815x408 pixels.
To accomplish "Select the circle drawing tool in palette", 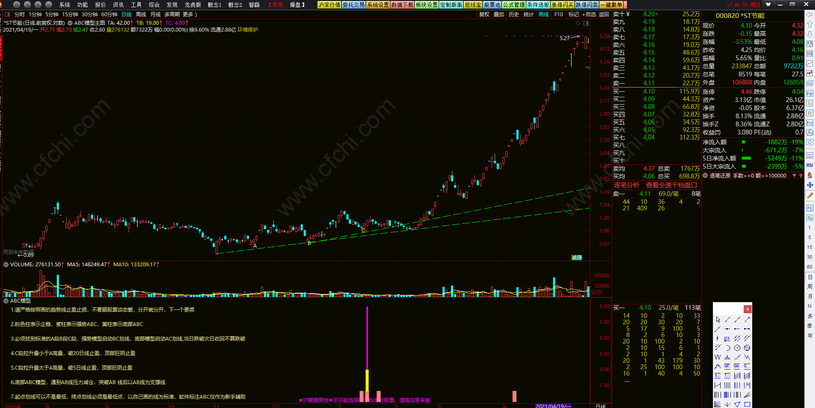I will coord(737,348).
